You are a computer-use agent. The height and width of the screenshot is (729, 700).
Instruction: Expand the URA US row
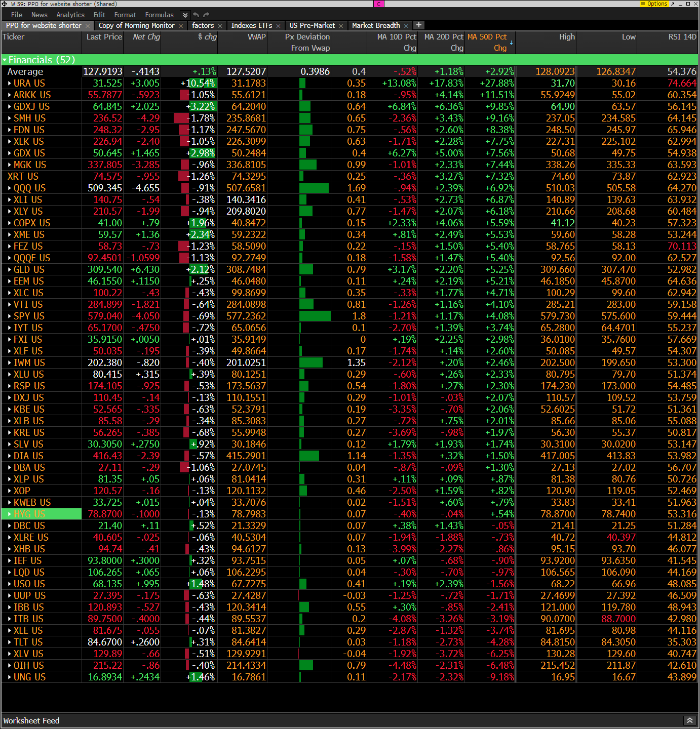pyautogui.click(x=10, y=84)
